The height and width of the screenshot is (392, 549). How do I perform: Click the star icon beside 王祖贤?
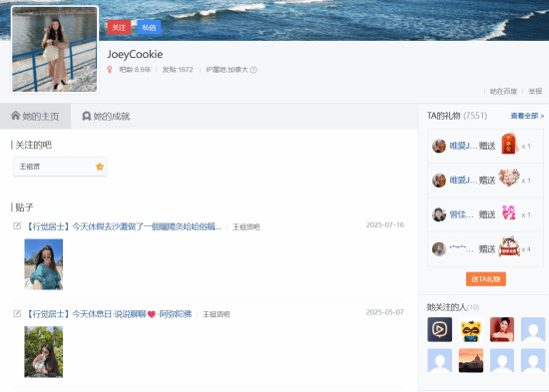coord(100,167)
